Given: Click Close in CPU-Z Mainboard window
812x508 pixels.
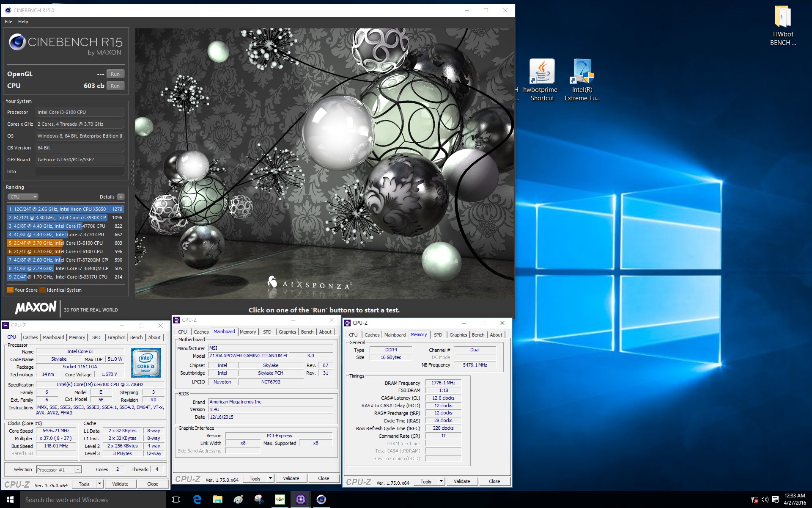Looking at the screenshot, I should point(324,479).
